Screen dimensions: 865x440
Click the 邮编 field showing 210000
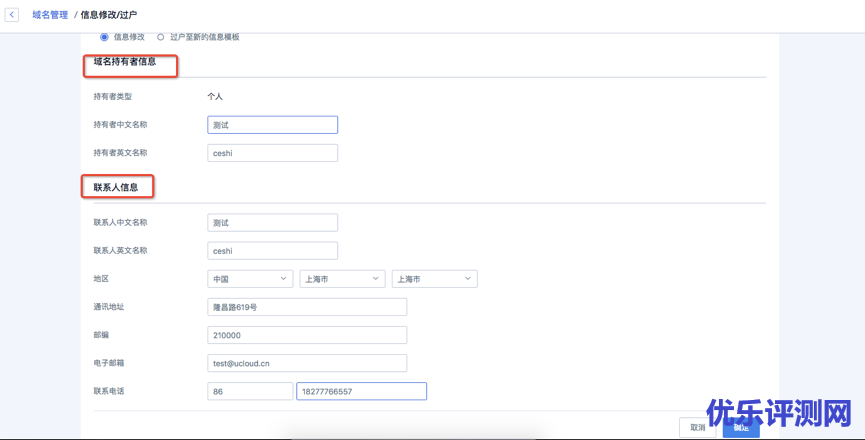[306, 335]
